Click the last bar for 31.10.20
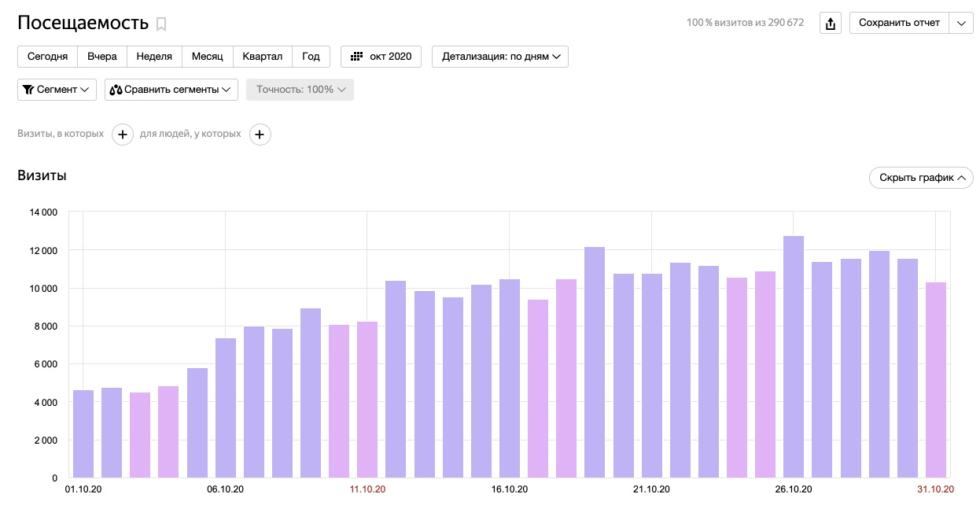The height and width of the screenshot is (505, 980). [936, 380]
